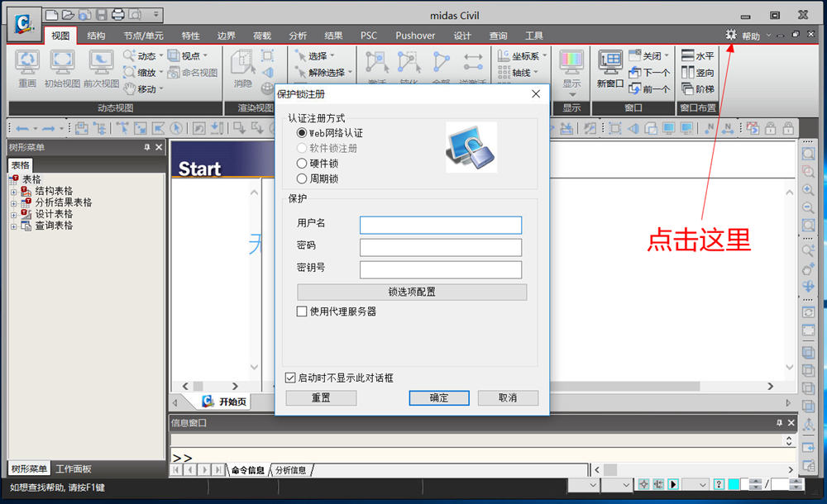Expand the 设计表格 tree node

pyautogui.click(x=14, y=215)
